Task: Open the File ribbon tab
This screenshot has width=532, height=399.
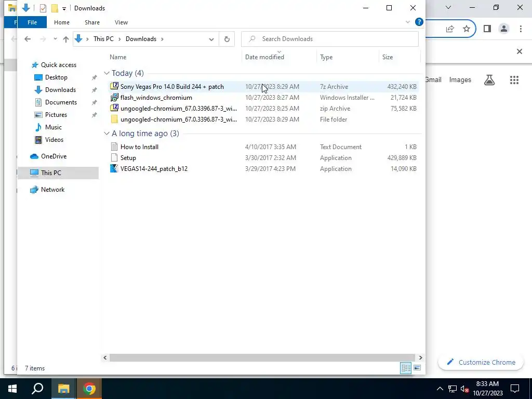Action: (32, 22)
